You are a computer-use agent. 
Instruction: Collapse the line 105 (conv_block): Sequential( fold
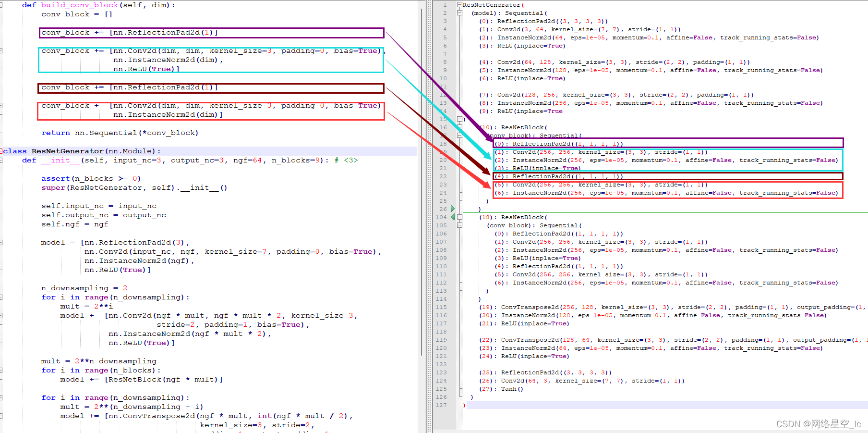(459, 225)
